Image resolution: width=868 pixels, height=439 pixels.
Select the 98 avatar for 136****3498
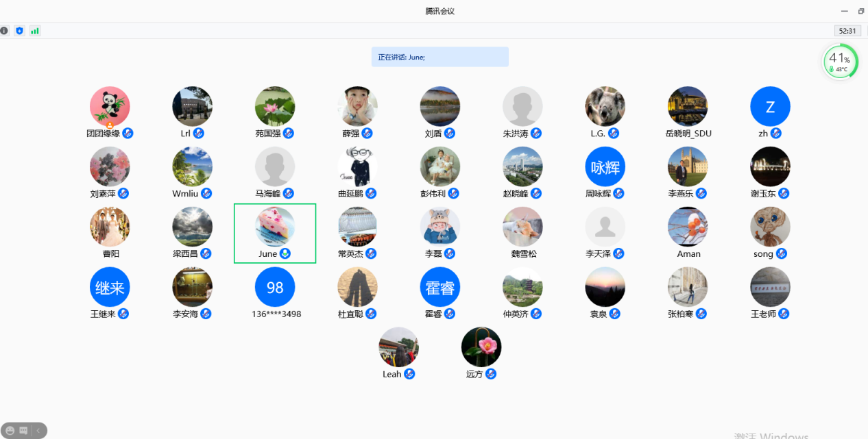(275, 287)
